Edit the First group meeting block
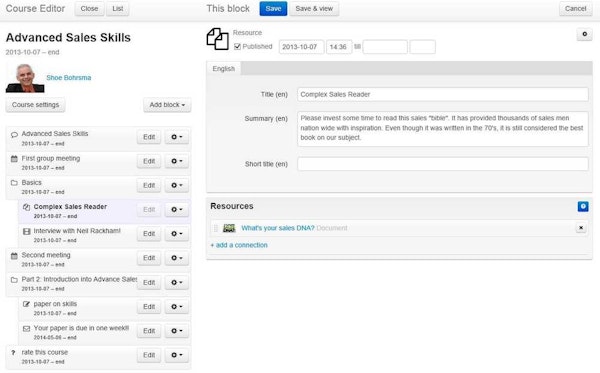This screenshot has height=373, width=600. click(x=149, y=161)
